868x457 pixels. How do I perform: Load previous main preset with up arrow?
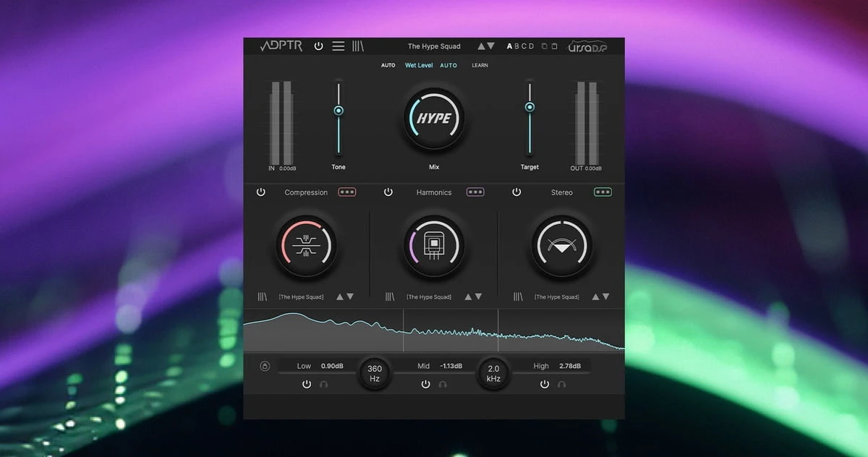tap(482, 46)
